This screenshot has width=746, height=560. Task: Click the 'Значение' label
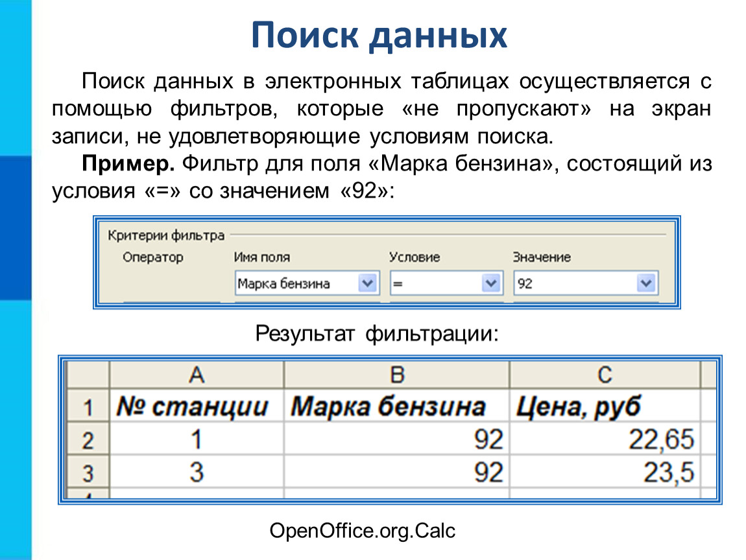(542, 257)
